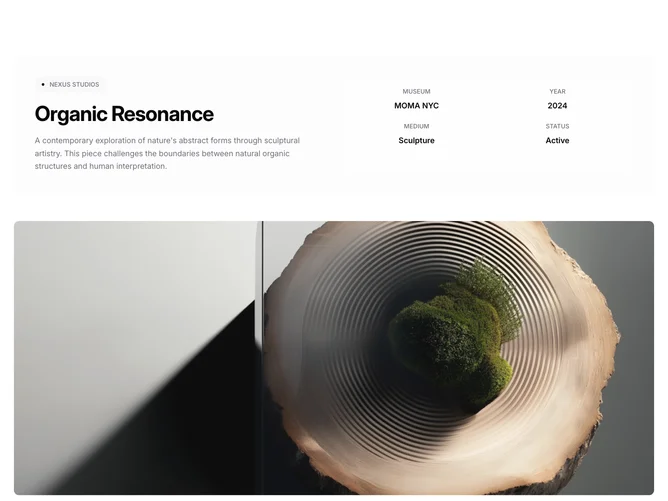Select the STATUS field label

557,126
